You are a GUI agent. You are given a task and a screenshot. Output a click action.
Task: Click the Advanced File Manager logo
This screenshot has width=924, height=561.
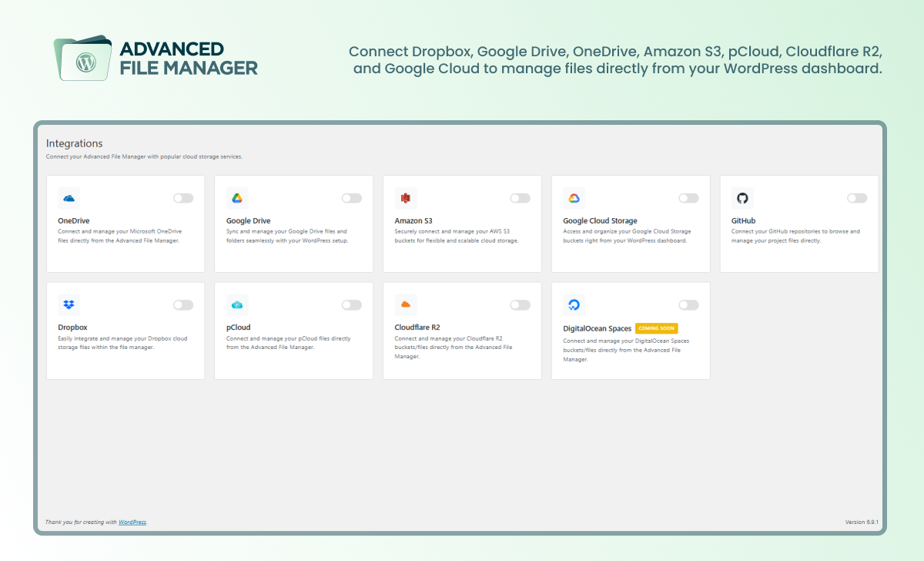(85, 58)
